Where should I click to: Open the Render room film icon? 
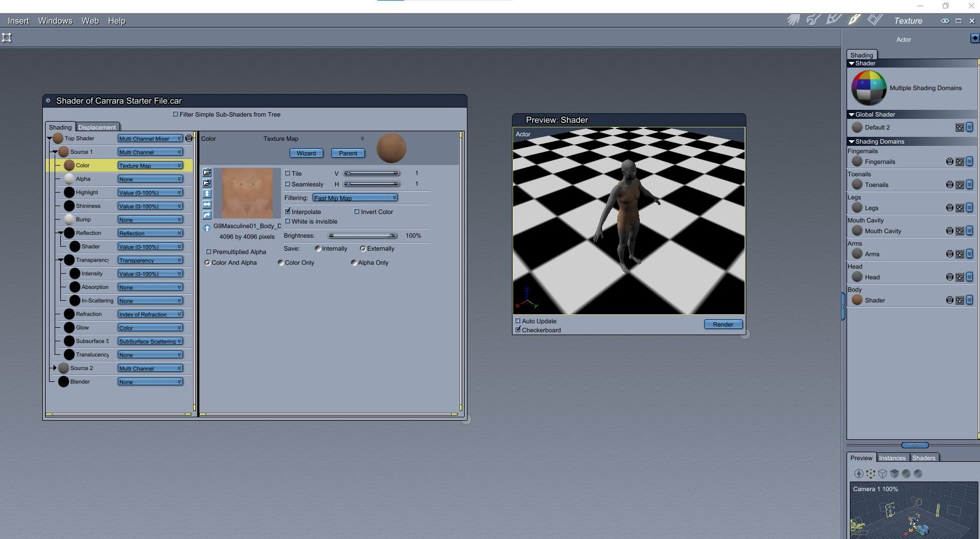coord(875,20)
